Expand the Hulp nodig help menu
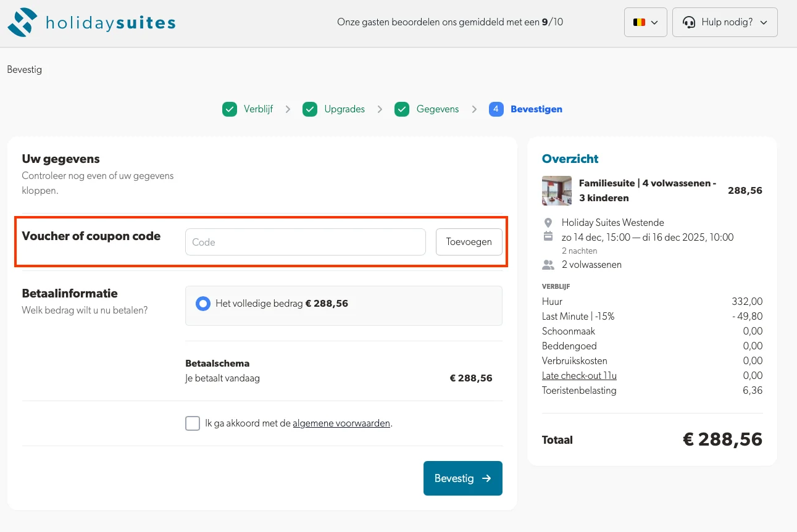This screenshot has height=532, width=797. click(x=725, y=22)
